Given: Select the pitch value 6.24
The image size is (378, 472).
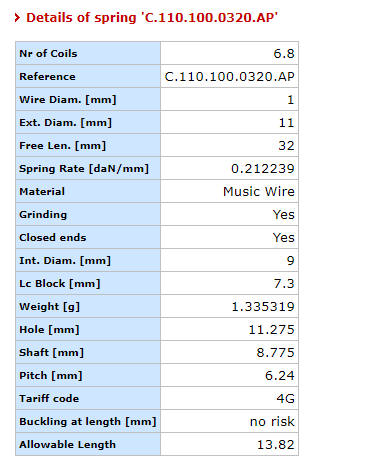Looking at the screenshot, I should [x=280, y=376].
